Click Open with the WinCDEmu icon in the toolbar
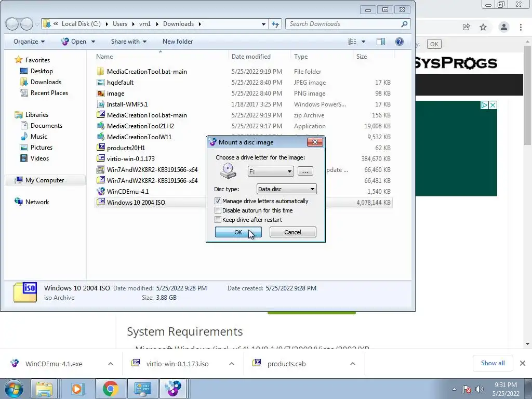This screenshot has height=399, width=532. coord(74,42)
